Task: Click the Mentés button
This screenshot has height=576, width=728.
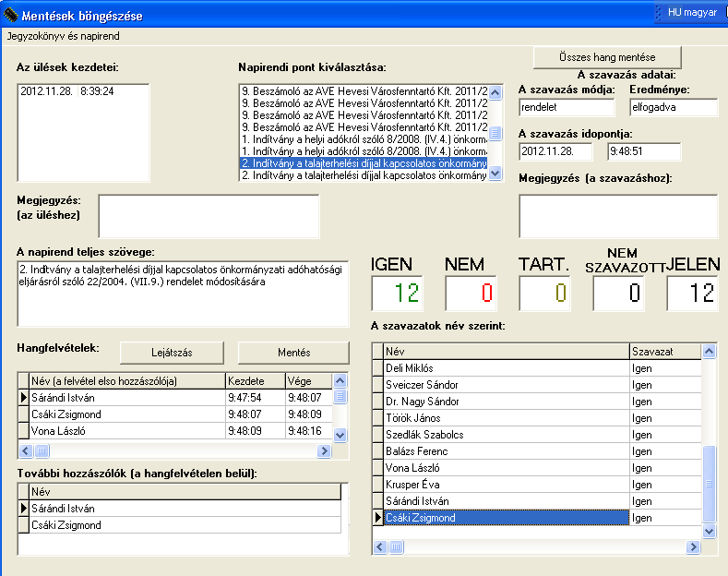Action: click(x=293, y=353)
